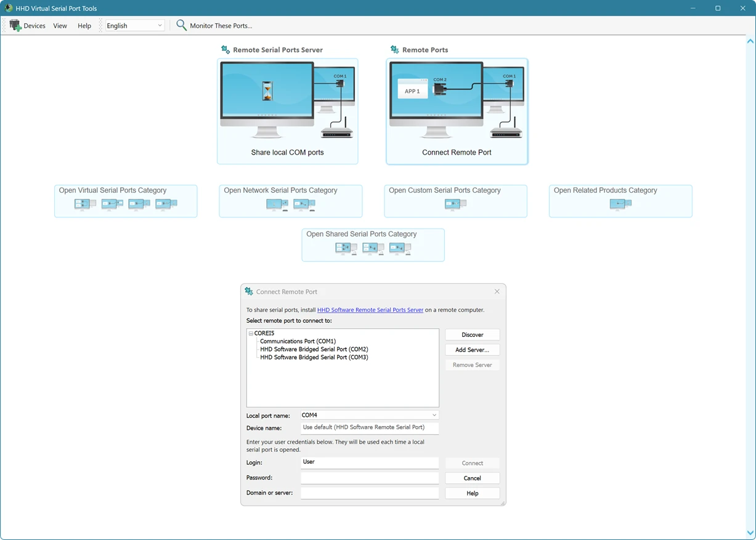Image resolution: width=756 pixels, height=540 pixels.
Task: Click the Discover button
Action: (x=472, y=335)
